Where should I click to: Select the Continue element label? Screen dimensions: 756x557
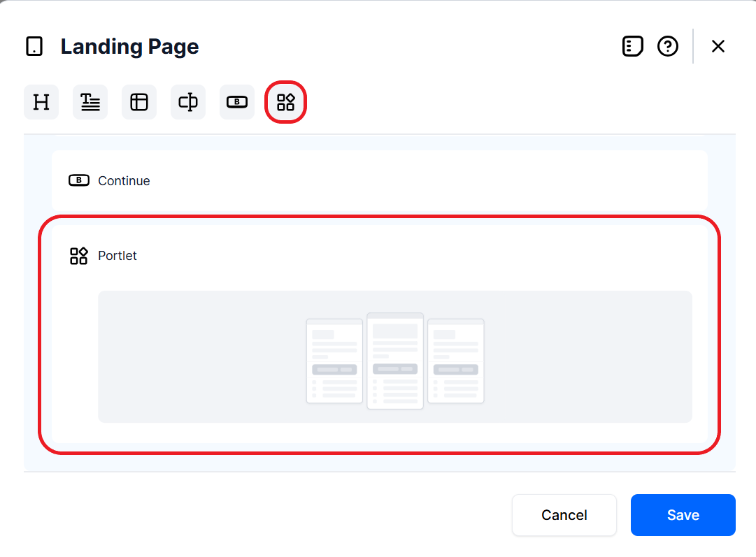pyautogui.click(x=124, y=181)
